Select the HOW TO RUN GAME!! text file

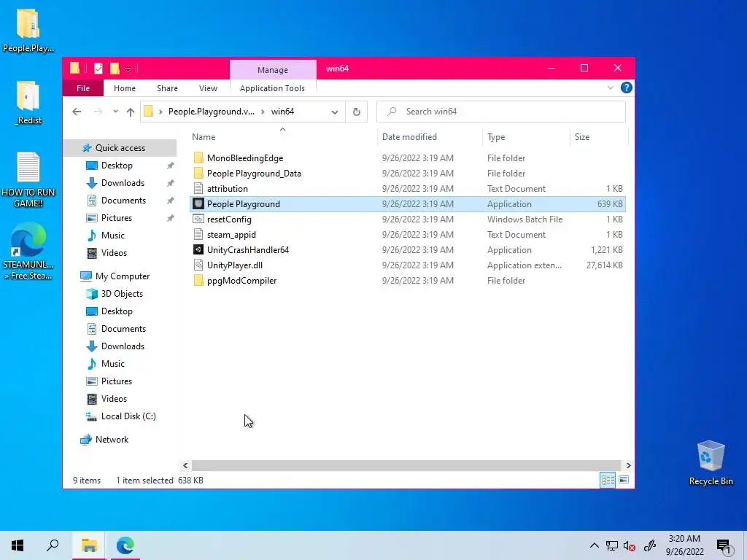pos(28,180)
